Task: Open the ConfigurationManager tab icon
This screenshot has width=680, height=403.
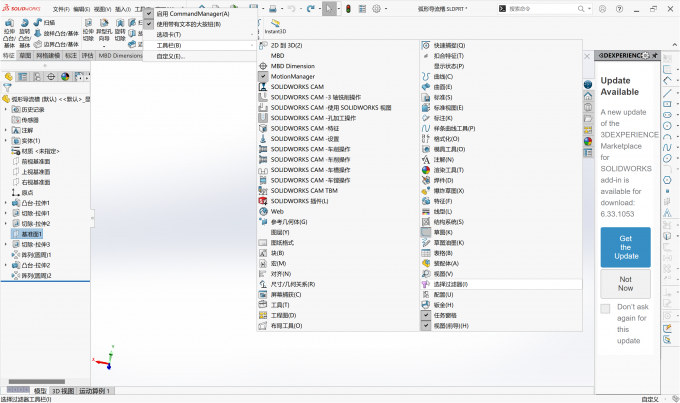Action: (x=37, y=77)
